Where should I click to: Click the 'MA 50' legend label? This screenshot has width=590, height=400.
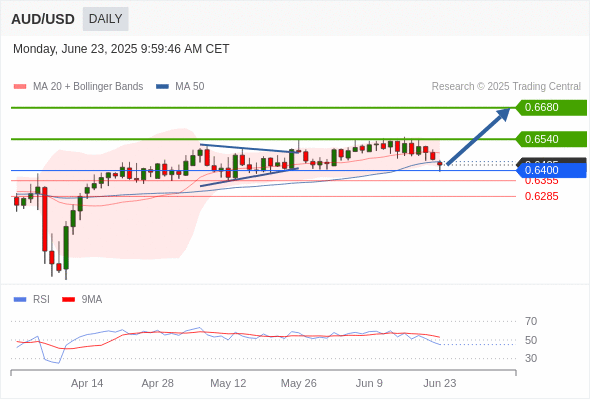click(190, 87)
